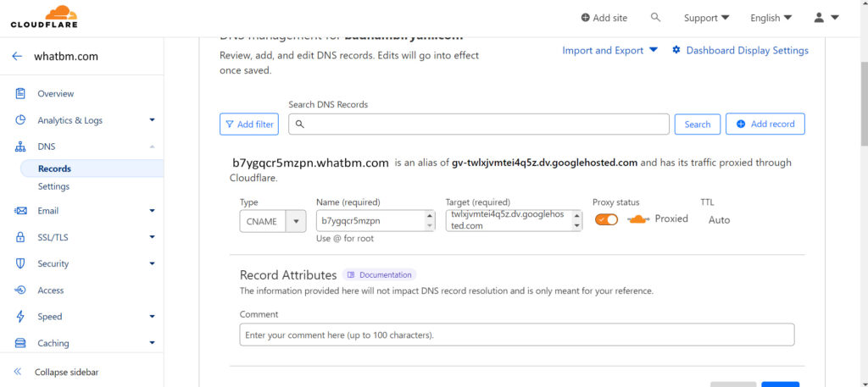This screenshot has width=868, height=387.
Task: Click the SSL/TLS padlock icon
Action: pos(20,237)
